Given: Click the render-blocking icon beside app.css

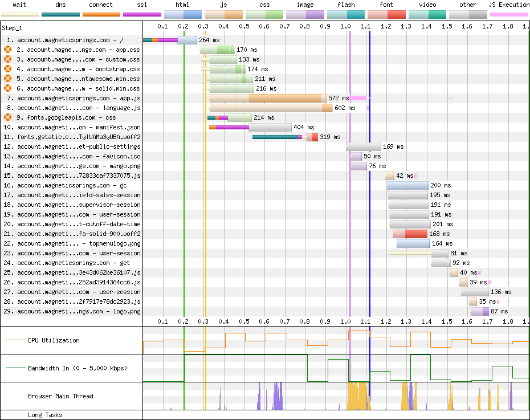Looking at the screenshot, I should pos(8,50).
